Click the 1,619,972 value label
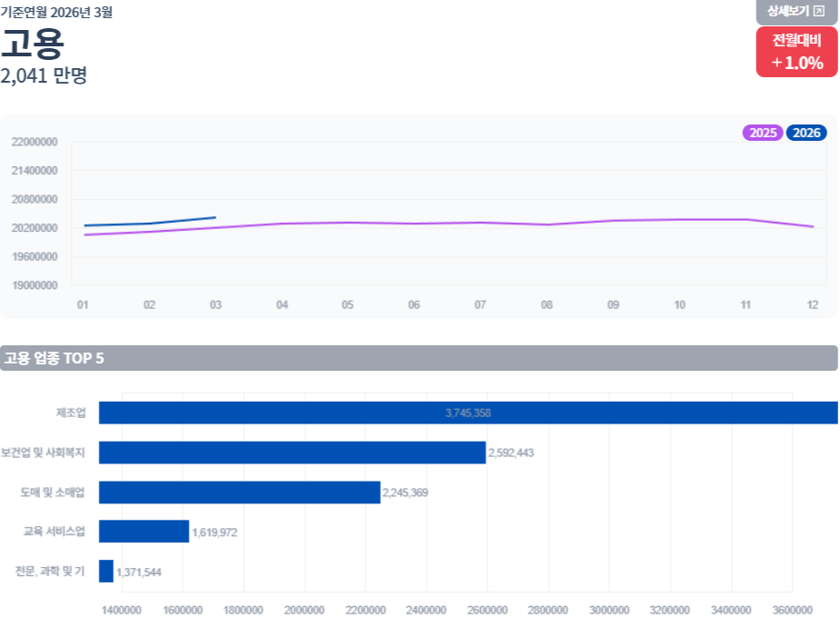 [x=215, y=532]
